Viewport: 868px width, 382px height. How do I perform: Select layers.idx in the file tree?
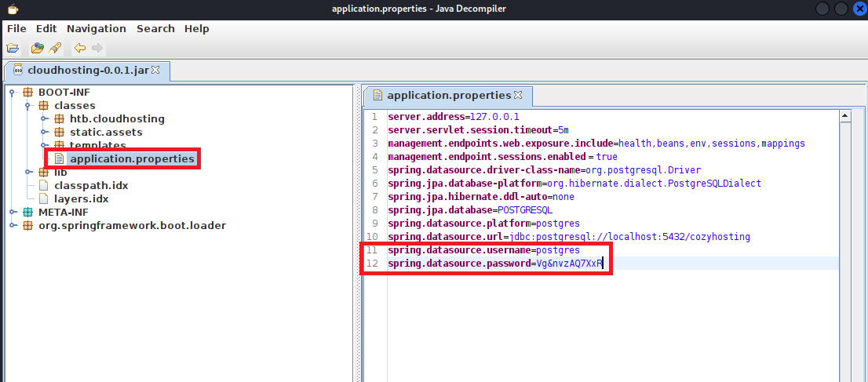81,199
